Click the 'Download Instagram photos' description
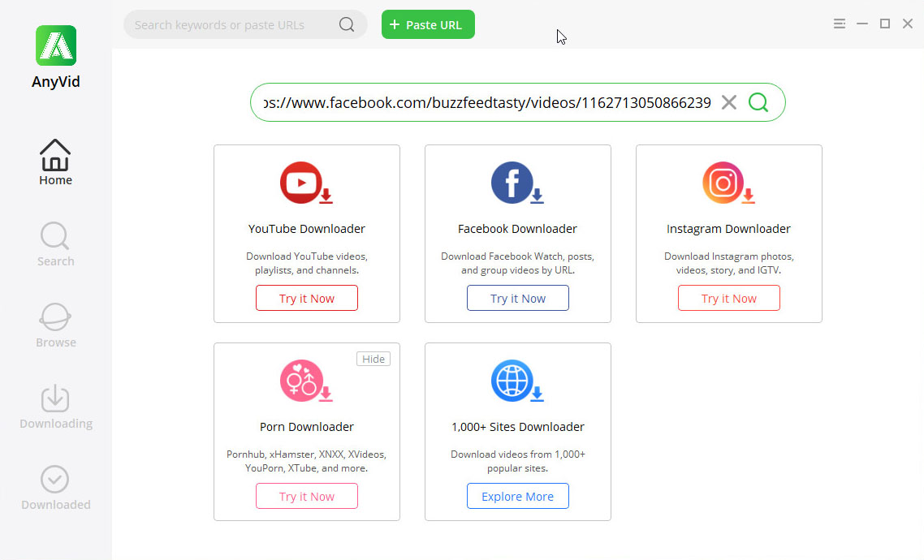Screen dimensions: 924x560 tap(729, 263)
